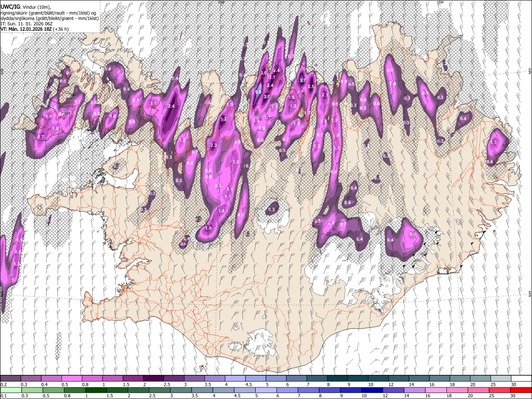The image size is (532, 399).
Task: Pick the upper legend swatch between 4 and 4.5
Action: (235, 379)
